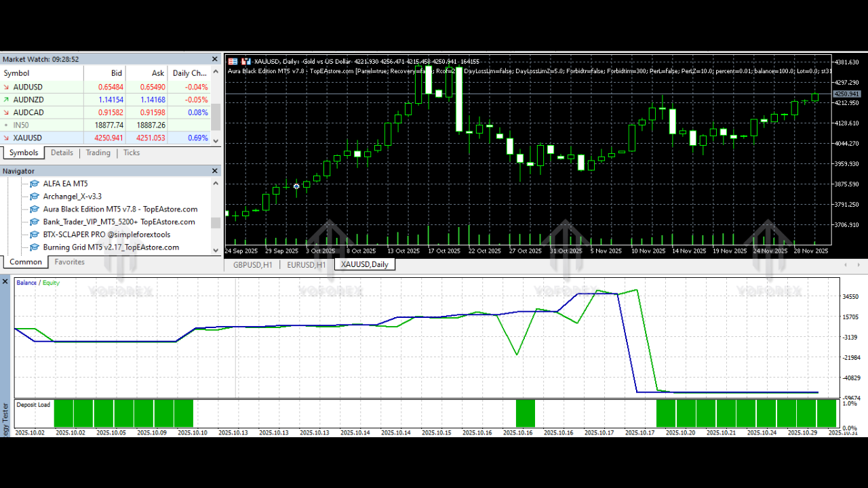The width and height of the screenshot is (868, 488).
Task: Open the EURUSD,H1 chart tab
Action: pos(306,265)
